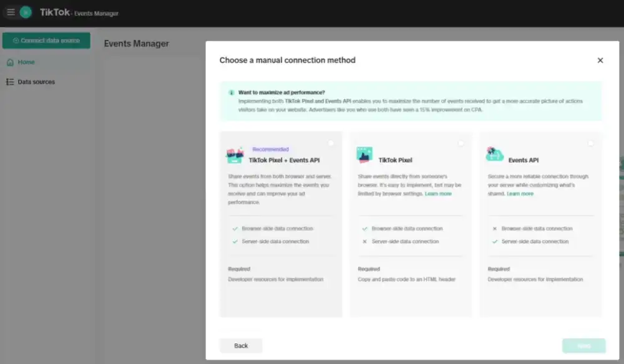
Task: Click Browser-side data connection in TikTok Pixel card
Action: 407,229
